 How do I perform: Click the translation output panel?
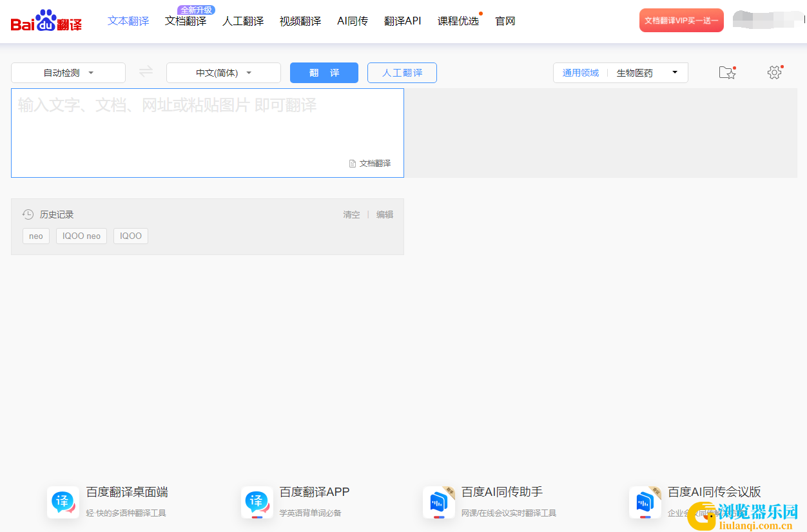[x=601, y=133]
